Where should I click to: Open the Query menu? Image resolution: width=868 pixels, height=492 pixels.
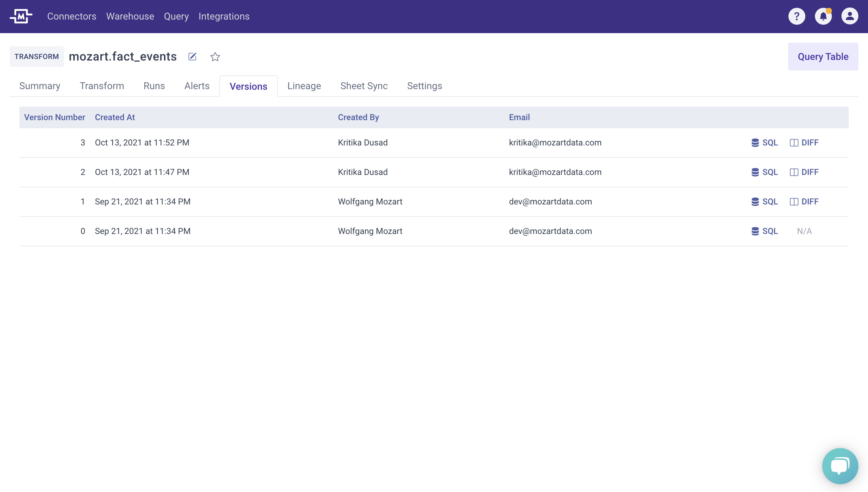pyautogui.click(x=176, y=16)
